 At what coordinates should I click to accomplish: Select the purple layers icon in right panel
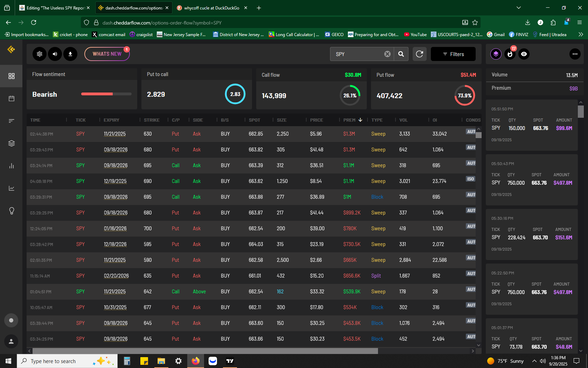(496, 54)
